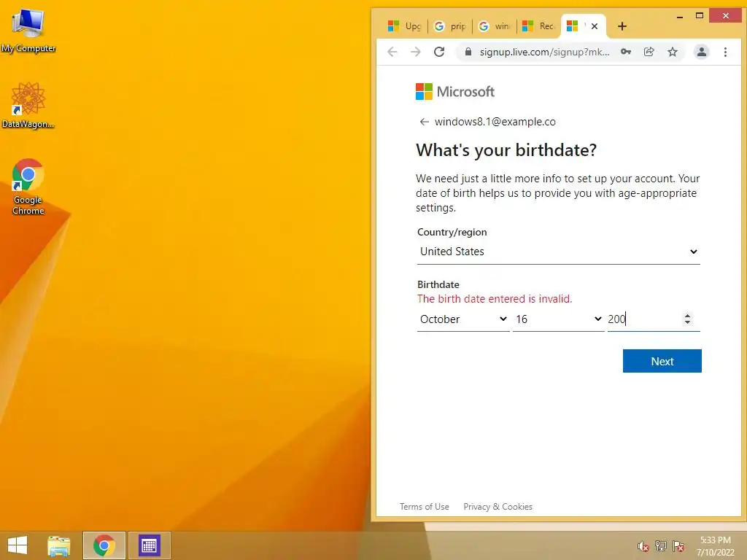This screenshot has width=747, height=560.
Task: Click the share page icon
Action: tap(649, 52)
